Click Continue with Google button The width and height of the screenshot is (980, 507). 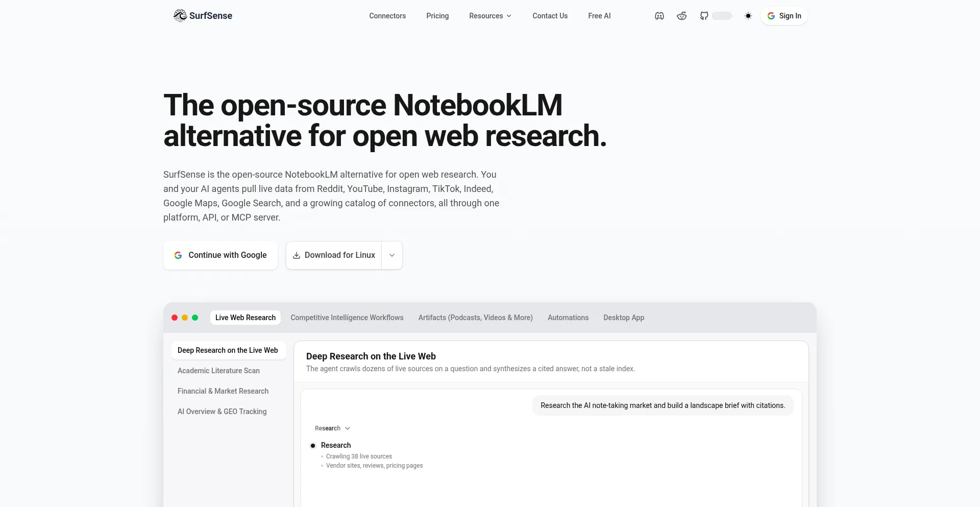click(x=220, y=255)
